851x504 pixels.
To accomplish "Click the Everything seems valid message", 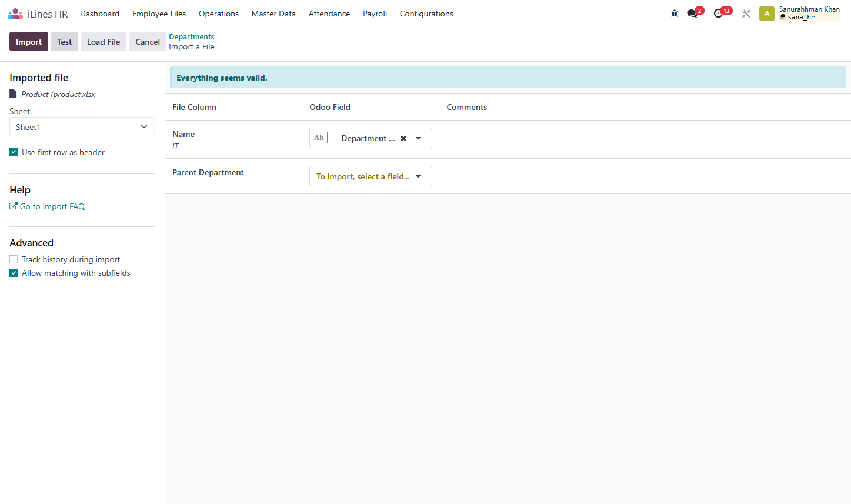I will tap(222, 78).
